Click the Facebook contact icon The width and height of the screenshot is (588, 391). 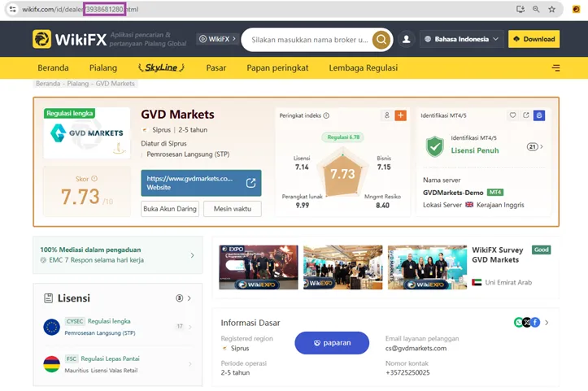535,322
